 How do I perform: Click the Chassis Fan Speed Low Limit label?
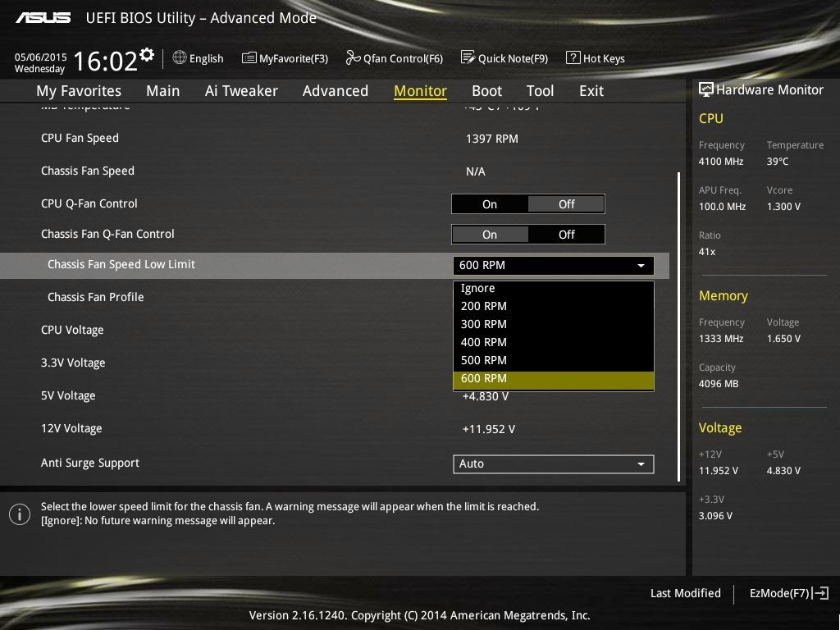121,264
